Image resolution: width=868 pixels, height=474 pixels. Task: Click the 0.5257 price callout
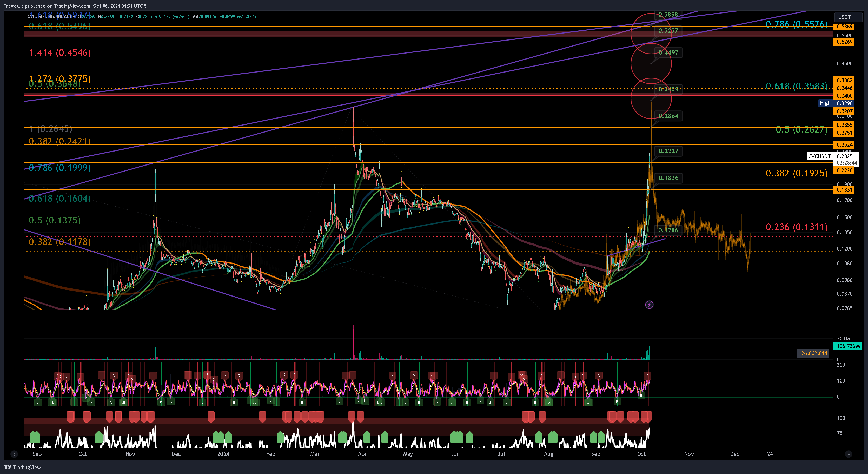pos(668,31)
